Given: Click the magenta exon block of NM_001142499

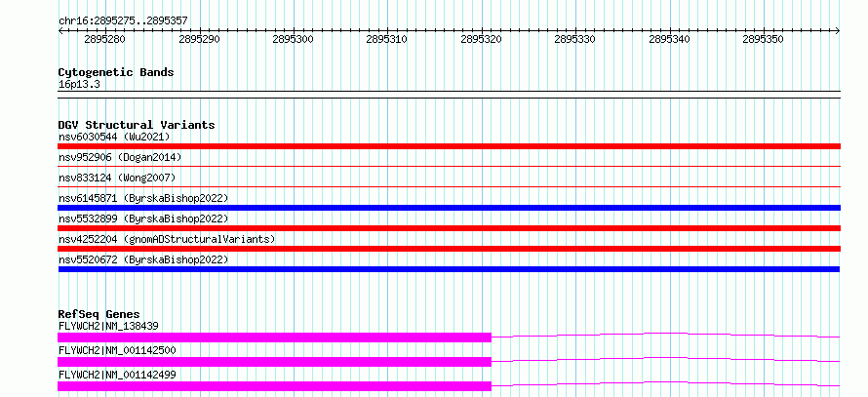Looking at the screenshot, I should pos(275,386).
